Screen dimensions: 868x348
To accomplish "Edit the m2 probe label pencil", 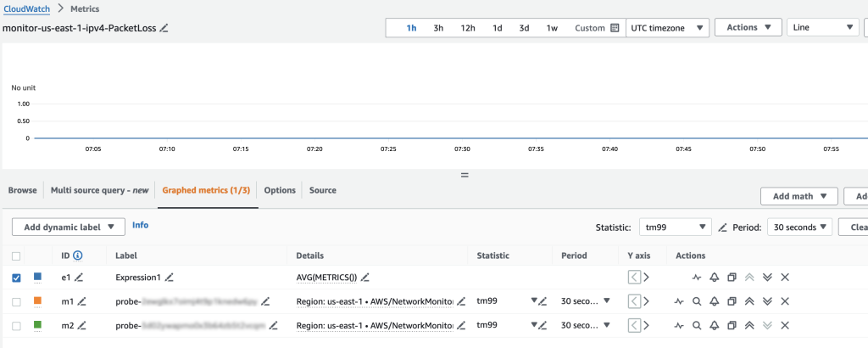I will click(x=274, y=326).
